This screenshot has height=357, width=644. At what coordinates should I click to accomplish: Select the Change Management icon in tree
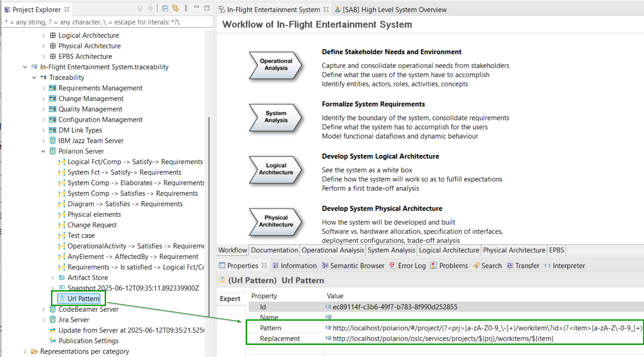click(x=52, y=98)
